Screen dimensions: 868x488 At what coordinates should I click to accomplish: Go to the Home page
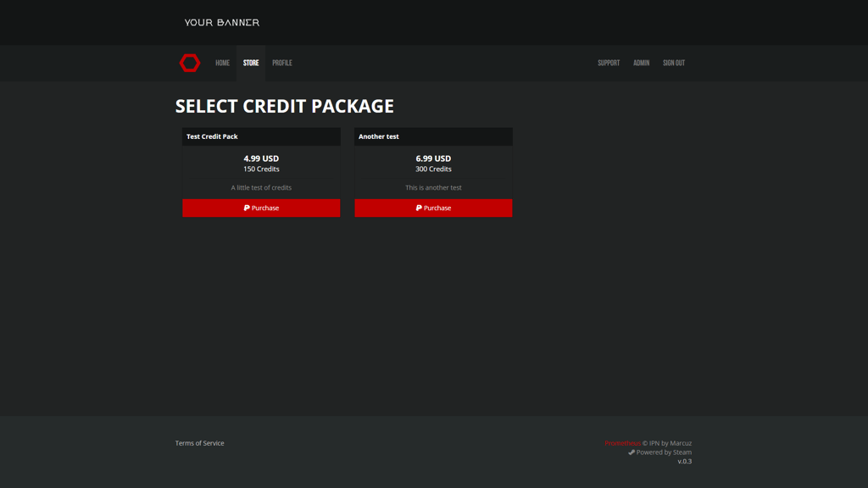pos(222,63)
